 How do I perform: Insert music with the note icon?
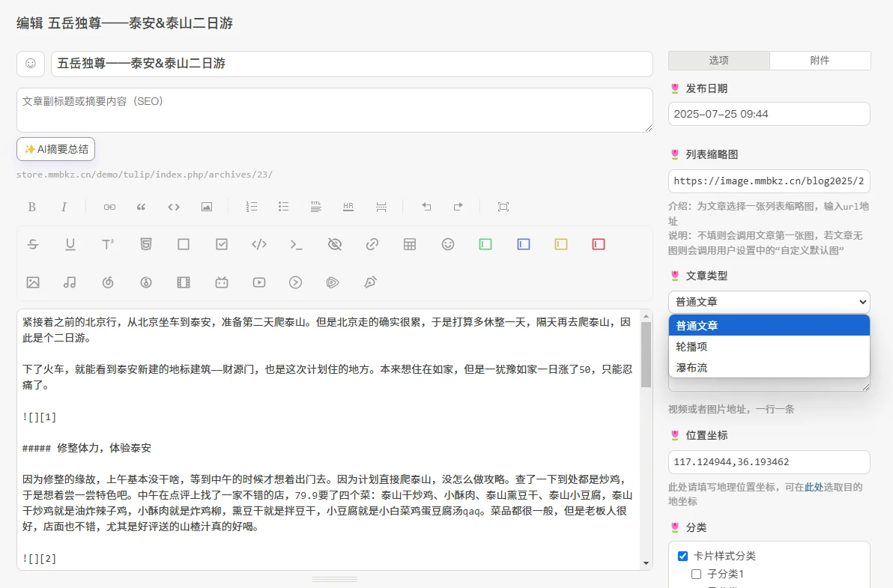coord(70,282)
